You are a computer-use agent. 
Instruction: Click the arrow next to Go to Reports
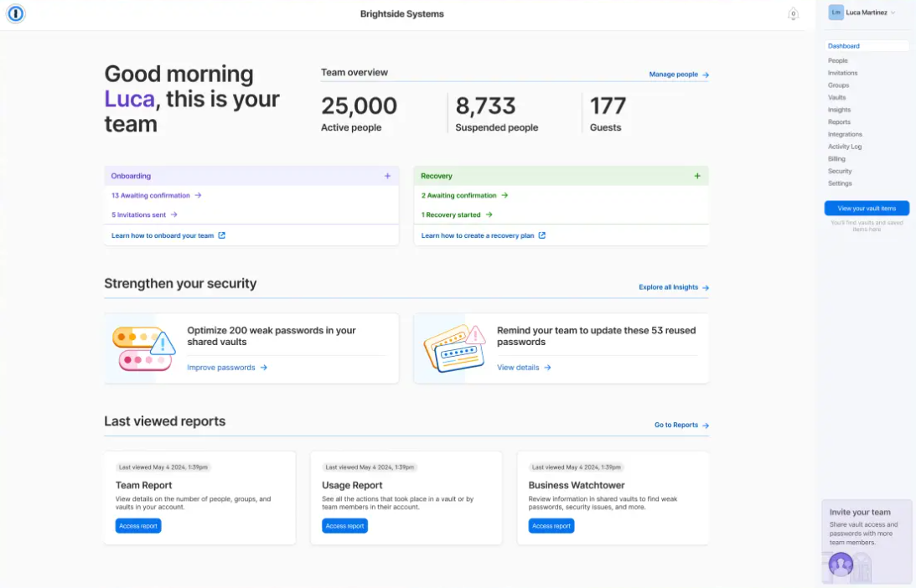click(x=705, y=425)
